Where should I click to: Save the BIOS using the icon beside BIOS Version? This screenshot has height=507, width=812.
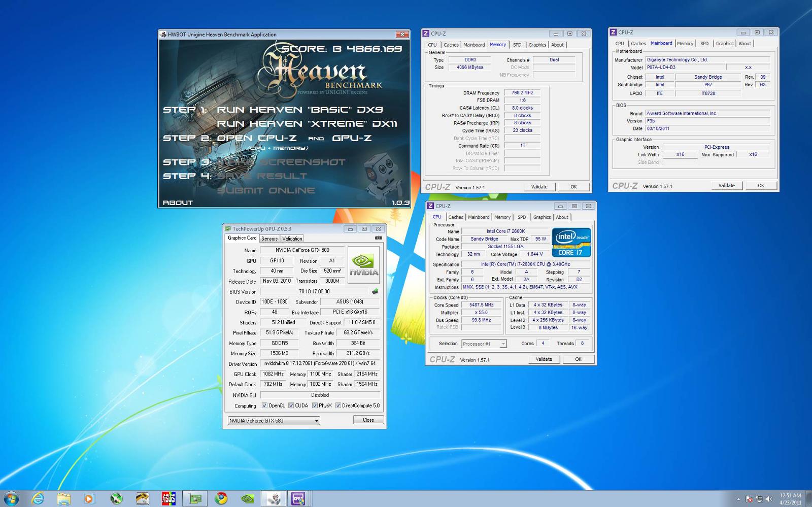[375, 291]
